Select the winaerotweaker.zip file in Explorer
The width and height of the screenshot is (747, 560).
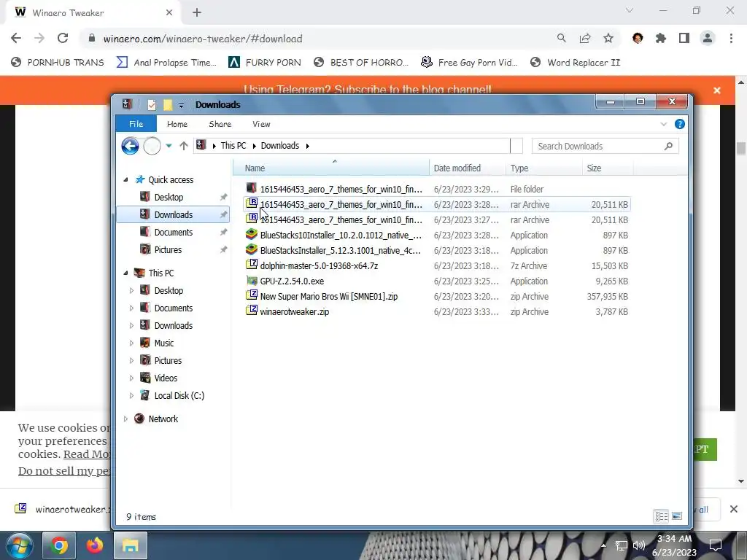point(436,312)
